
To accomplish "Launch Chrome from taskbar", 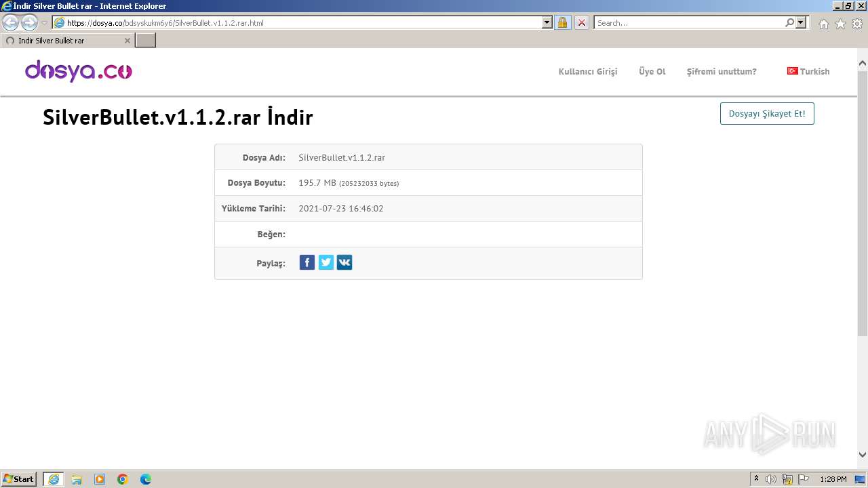I will (123, 479).
